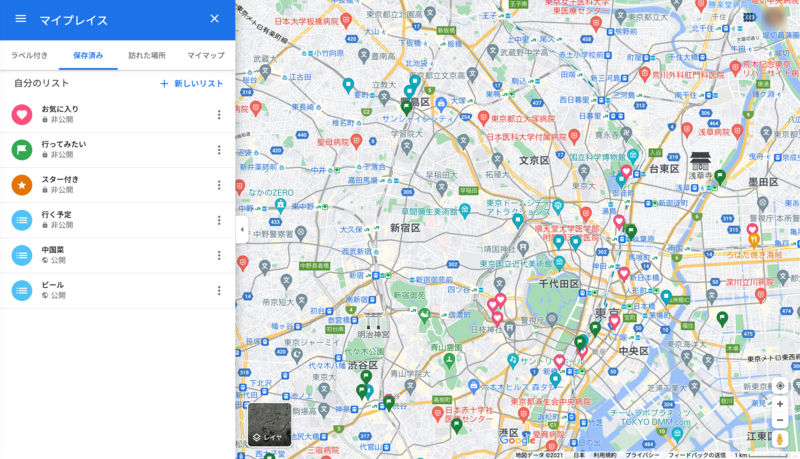Click the blue list icon for ビール
The width and height of the screenshot is (800, 459).
[x=22, y=291]
